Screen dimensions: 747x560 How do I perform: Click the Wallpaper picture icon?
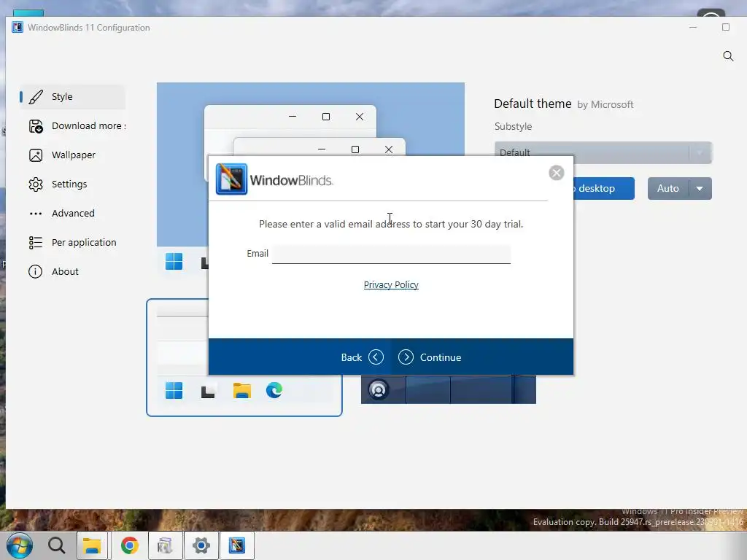coord(36,155)
